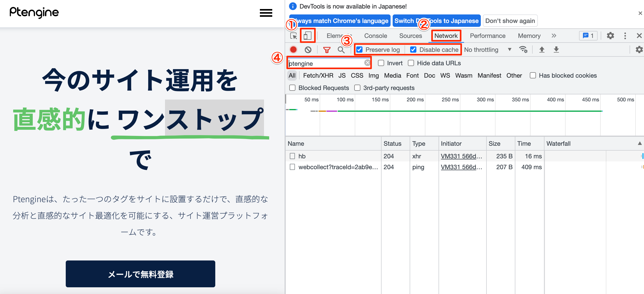Clear the ptengine filter text
Viewport: 644px width, 294px height.
tap(367, 63)
